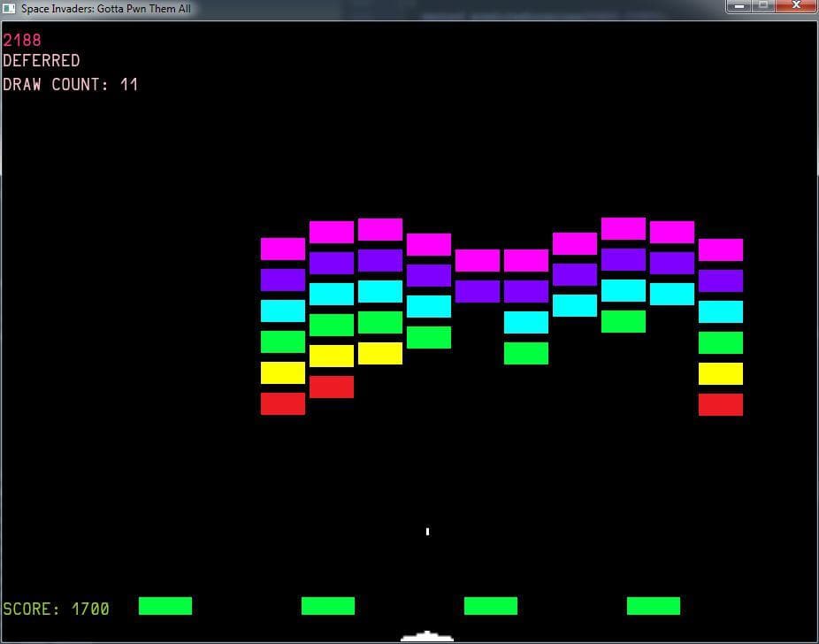Click the title 'Space Invaders: Gotta Pwn Them All'
The image size is (819, 644).
(x=105, y=9)
